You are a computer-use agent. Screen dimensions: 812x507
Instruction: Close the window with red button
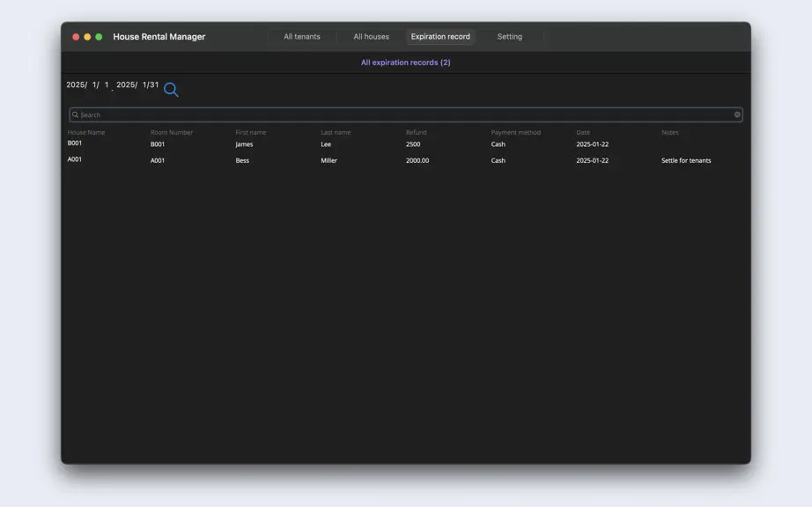click(76, 37)
